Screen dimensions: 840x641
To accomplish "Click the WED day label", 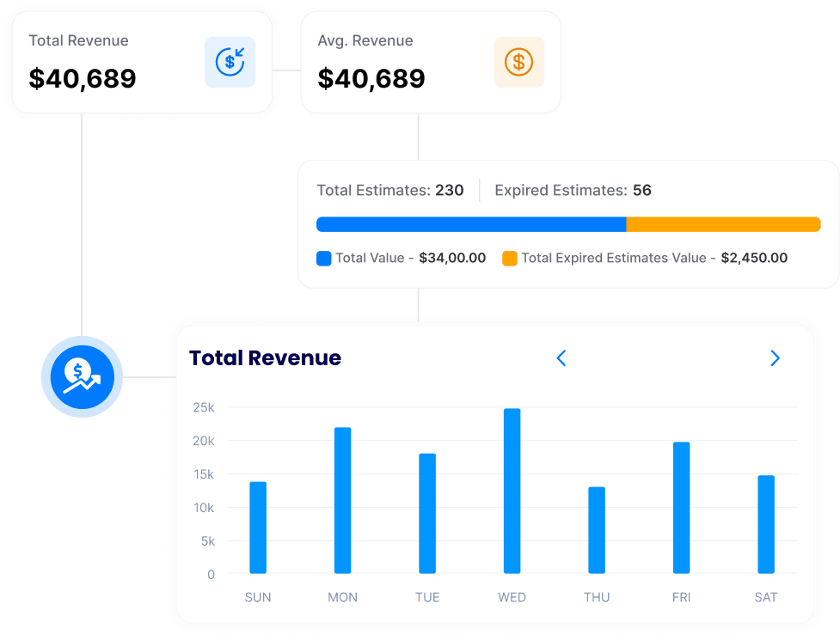I will click(x=512, y=597).
